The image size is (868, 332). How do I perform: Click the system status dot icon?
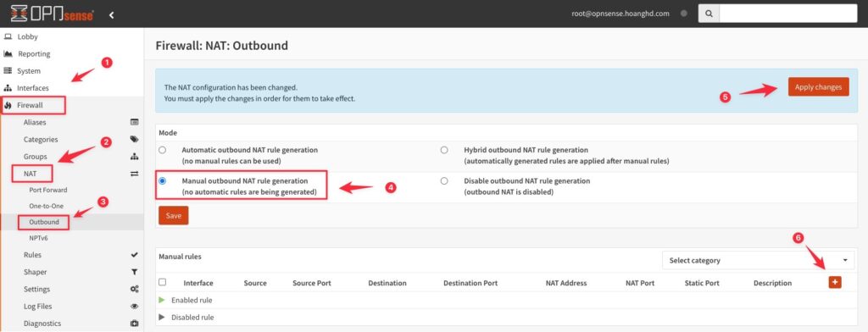pyautogui.click(x=684, y=14)
